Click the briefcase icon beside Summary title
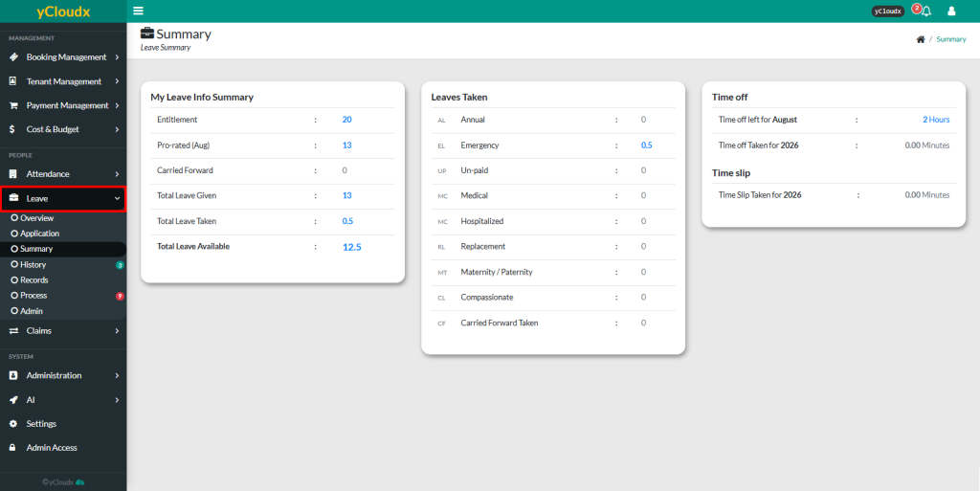 [x=146, y=33]
